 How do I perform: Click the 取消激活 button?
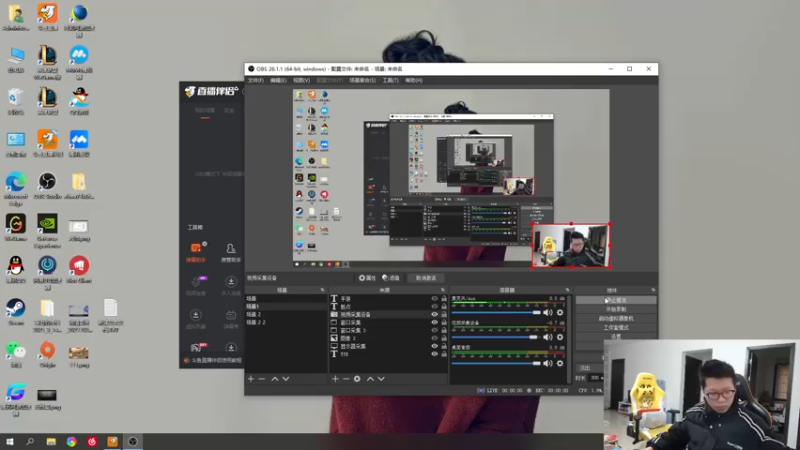tap(426, 278)
